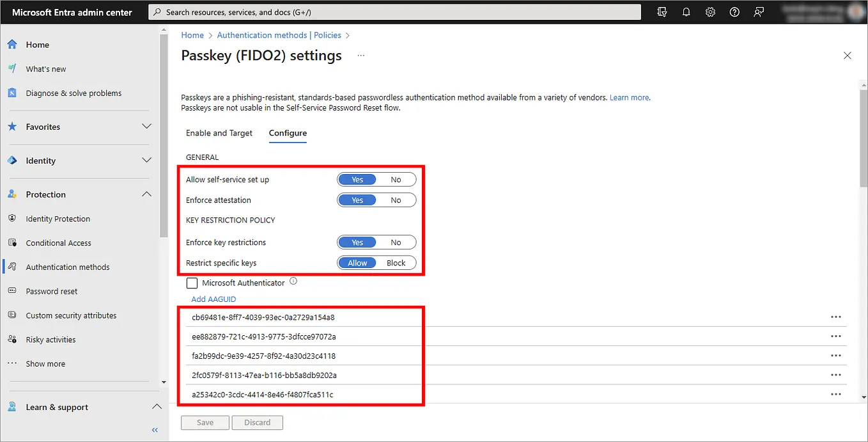Click the Add AAGUID link
This screenshot has width=868, height=442.
click(x=213, y=299)
